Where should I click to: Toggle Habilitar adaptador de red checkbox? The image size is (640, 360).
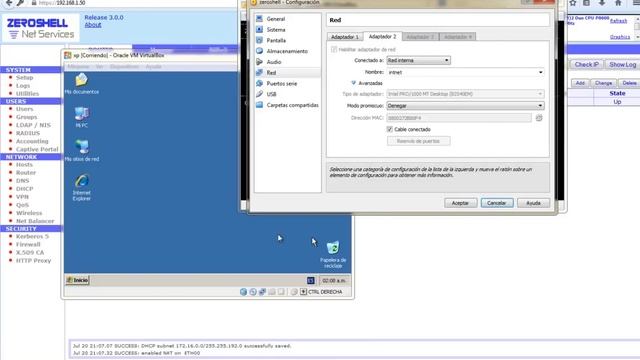[x=334, y=49]
